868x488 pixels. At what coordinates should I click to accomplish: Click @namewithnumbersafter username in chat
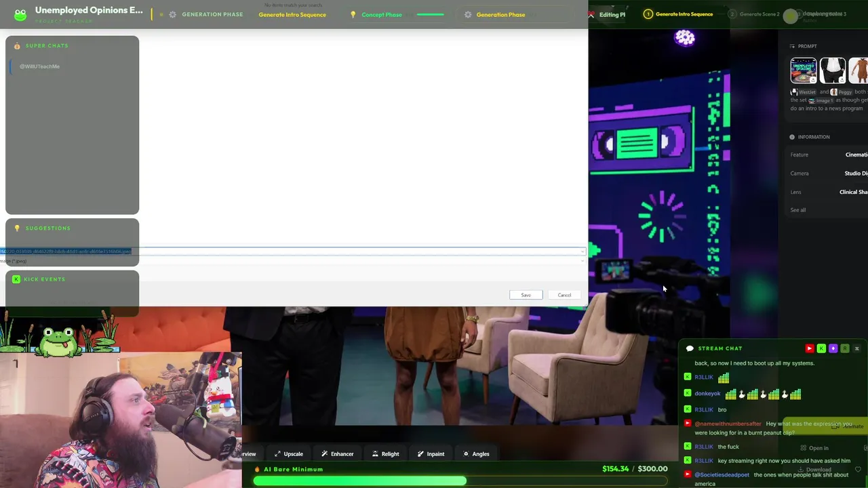pyautogui.click(x=728, y=424)
